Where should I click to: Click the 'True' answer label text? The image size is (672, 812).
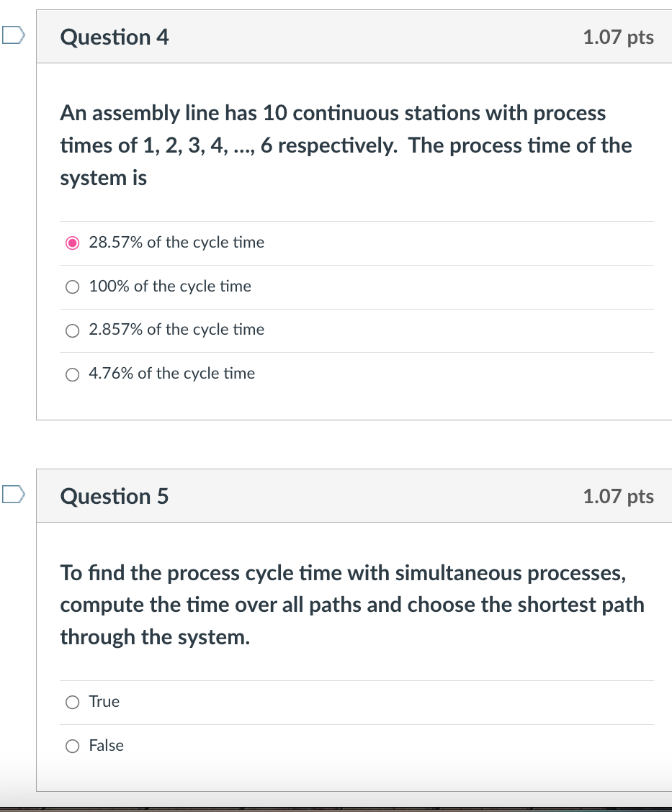(x=103, y=702)
